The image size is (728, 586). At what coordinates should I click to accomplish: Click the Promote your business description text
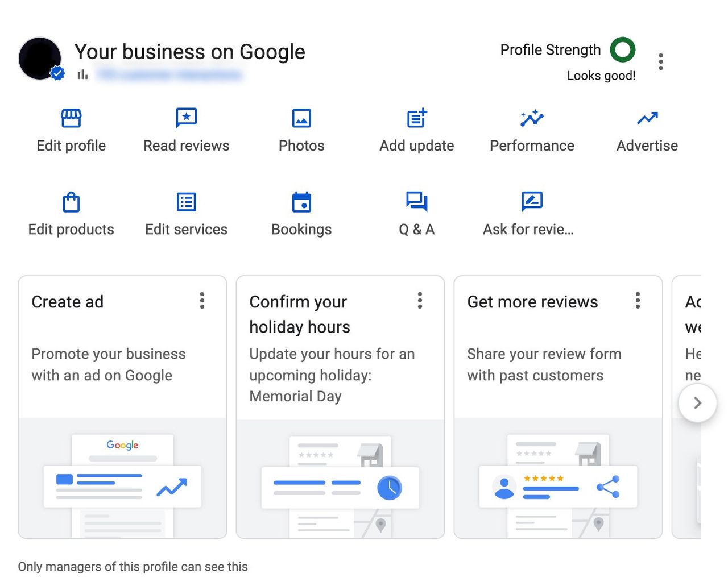pyautogui.click(x=109, y=364)
